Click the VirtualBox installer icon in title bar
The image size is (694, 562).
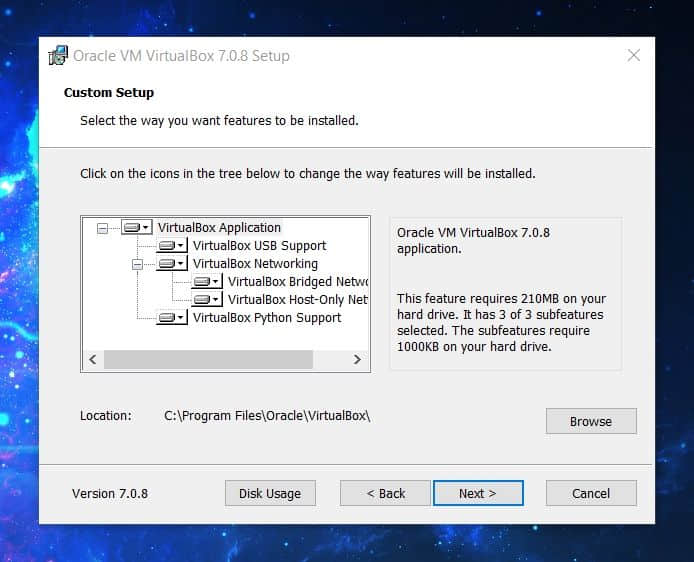coord(58,55)
